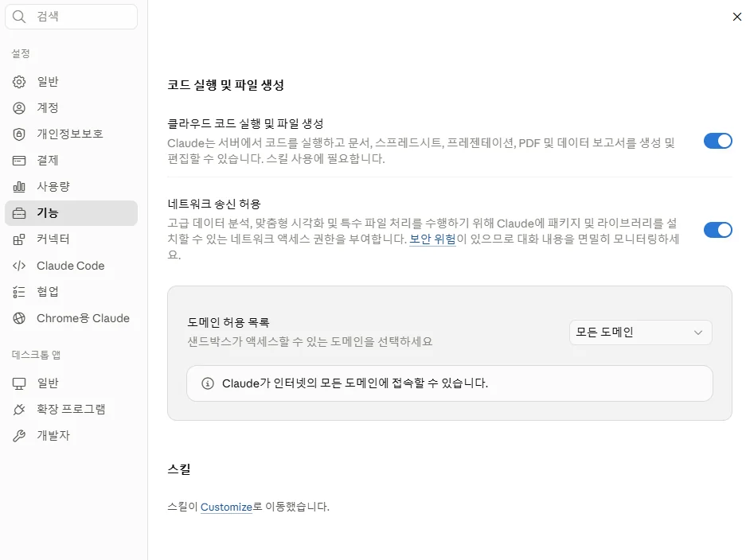Select the 결제 menu item
Image resolution: width=746 pixels, height=560 pixels.
(72, 161)
